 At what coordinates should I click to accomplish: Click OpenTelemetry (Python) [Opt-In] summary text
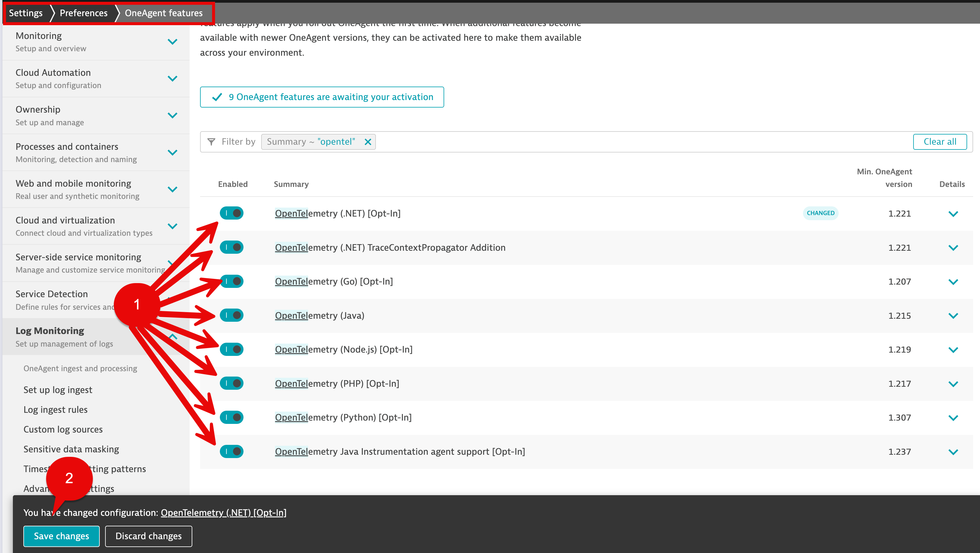pos(343,418)
